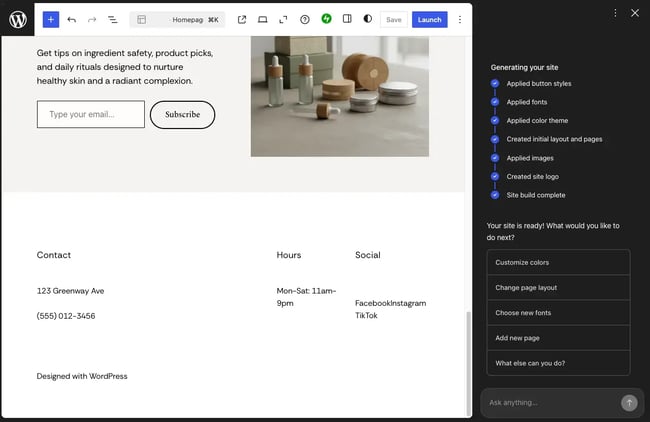Open the help question mark icon
This screenshot has height=422, width=650.
[305, 19]
